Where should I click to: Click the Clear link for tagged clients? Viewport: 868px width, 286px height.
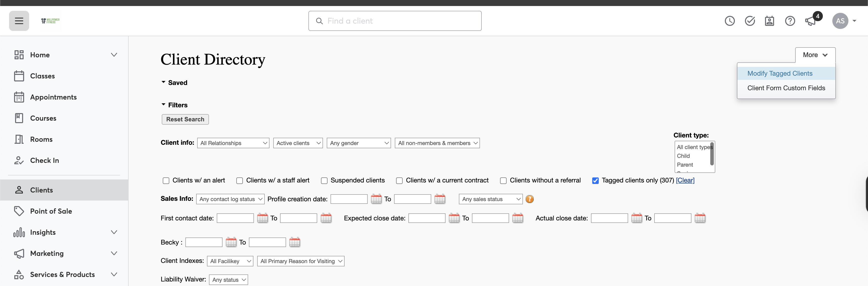click(x=685, y=180)
